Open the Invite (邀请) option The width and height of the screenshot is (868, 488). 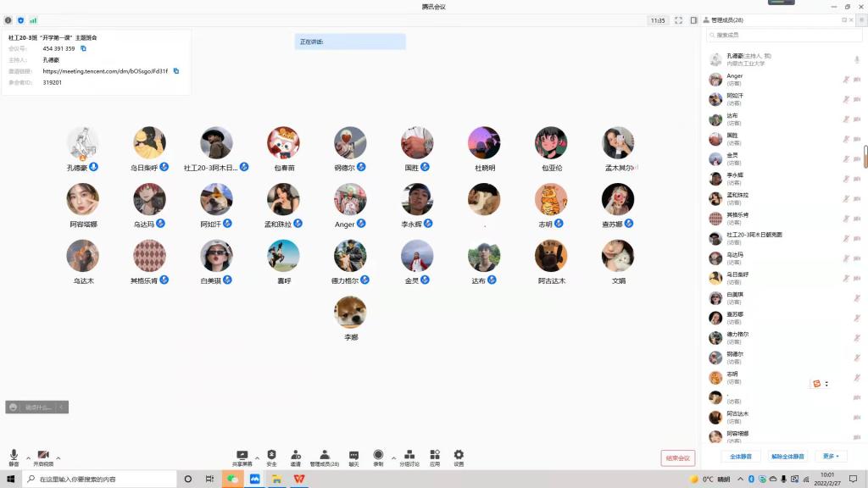click(296, 456)
